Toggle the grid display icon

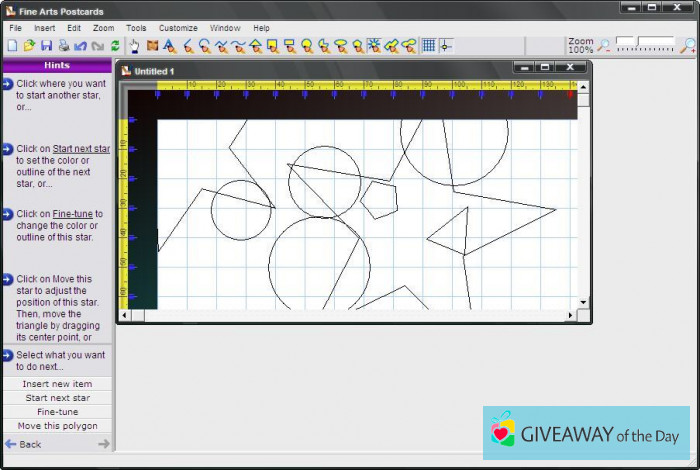click(x=428, y=46)
